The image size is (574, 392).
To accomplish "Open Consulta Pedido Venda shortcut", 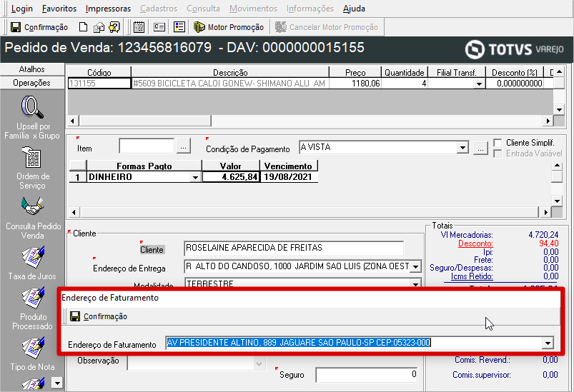I will coord(32,208).
